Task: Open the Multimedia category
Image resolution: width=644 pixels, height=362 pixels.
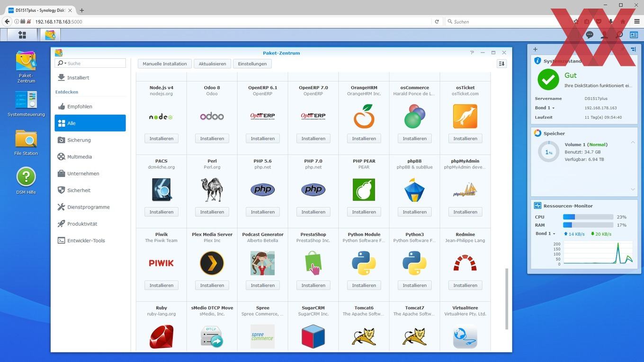Action: (x=90, y=157)
